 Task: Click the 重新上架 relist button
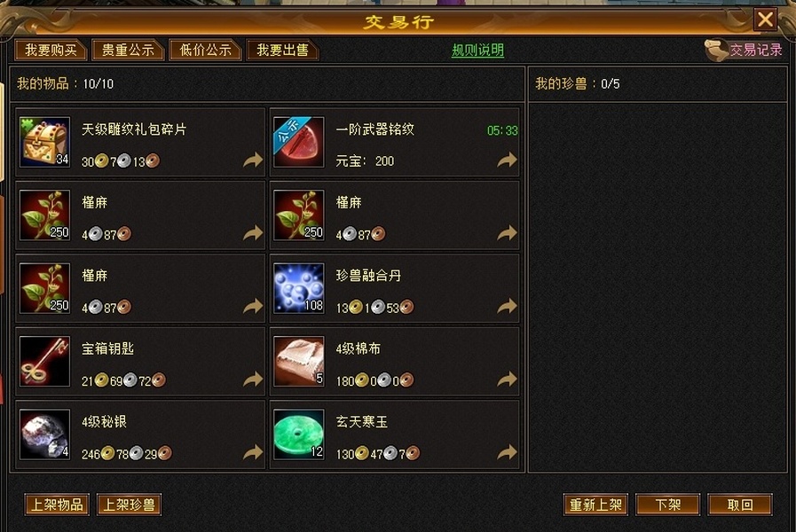pyautogui.click(x=595, y=505)
